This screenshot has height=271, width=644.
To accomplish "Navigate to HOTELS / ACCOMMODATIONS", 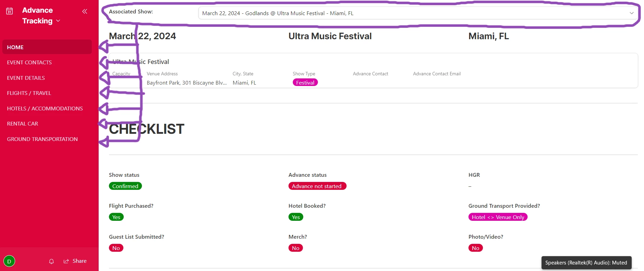I will point(47,108).
